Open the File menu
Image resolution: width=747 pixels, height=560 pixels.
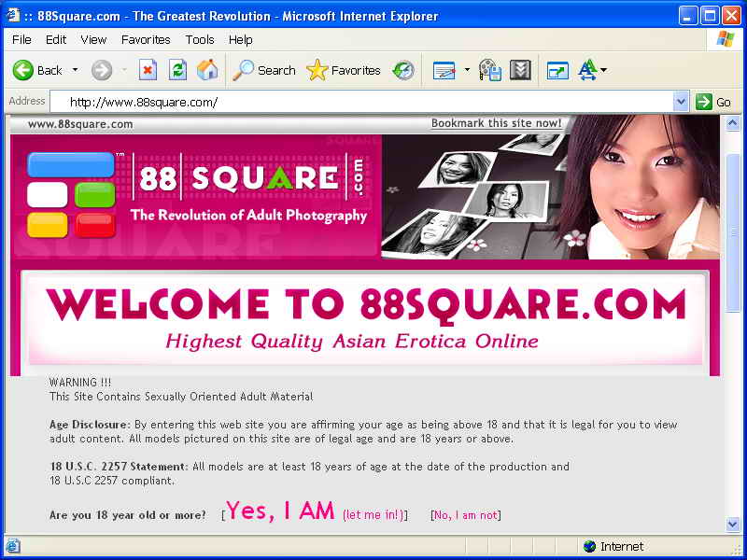[21, 40]
